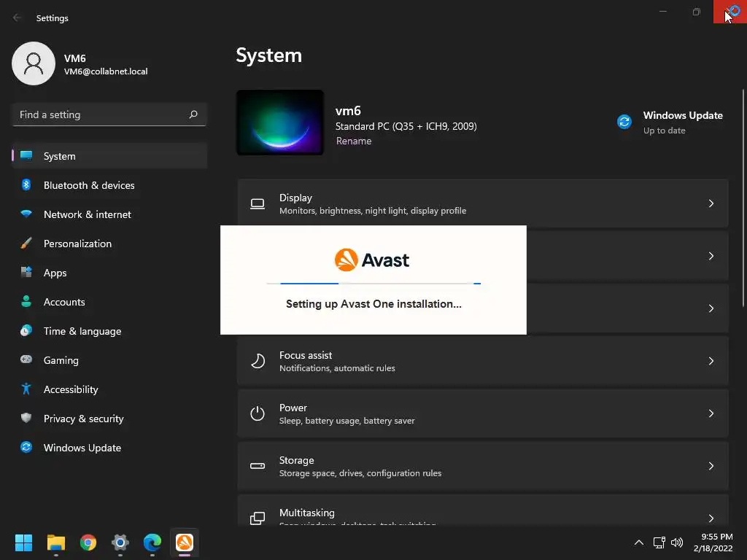
Task: Click the blue Windows Update status icon
Action: coord(624,122)
